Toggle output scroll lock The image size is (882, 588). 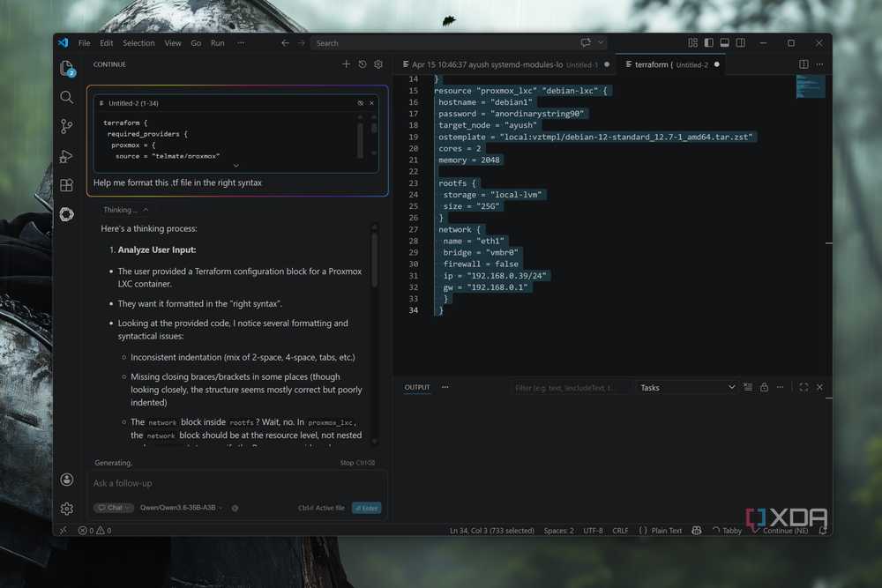(x=764, y=387)
